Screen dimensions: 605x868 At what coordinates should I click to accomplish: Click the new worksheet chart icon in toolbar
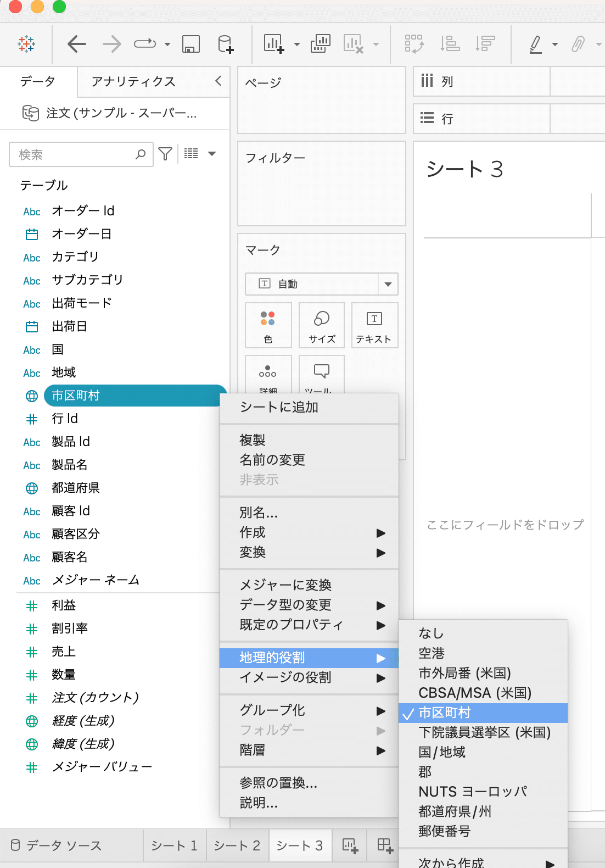pos(274,43)
